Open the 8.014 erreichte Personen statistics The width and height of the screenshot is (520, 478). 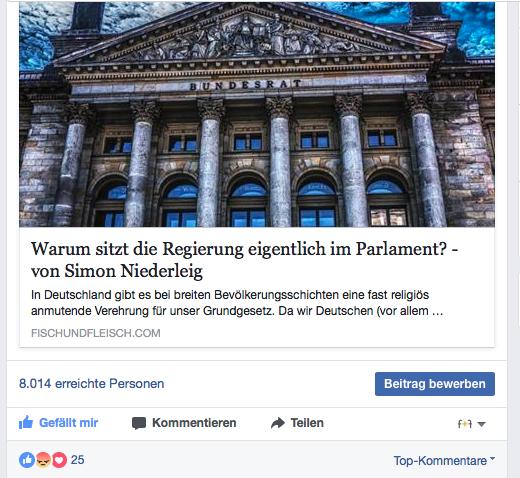pyautogui.click(x=91, y=384)
